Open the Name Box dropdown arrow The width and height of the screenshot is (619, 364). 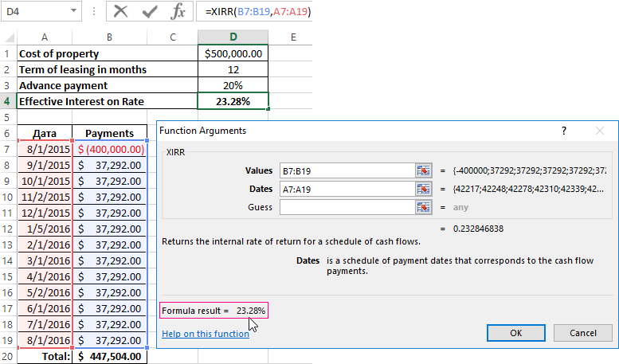[x=73, y=11]
